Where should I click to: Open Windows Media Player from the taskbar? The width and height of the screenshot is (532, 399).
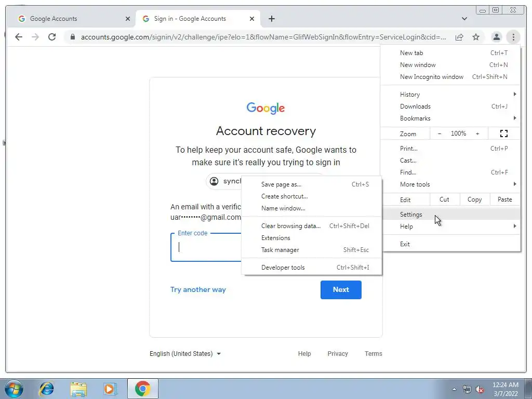(110, 389)
